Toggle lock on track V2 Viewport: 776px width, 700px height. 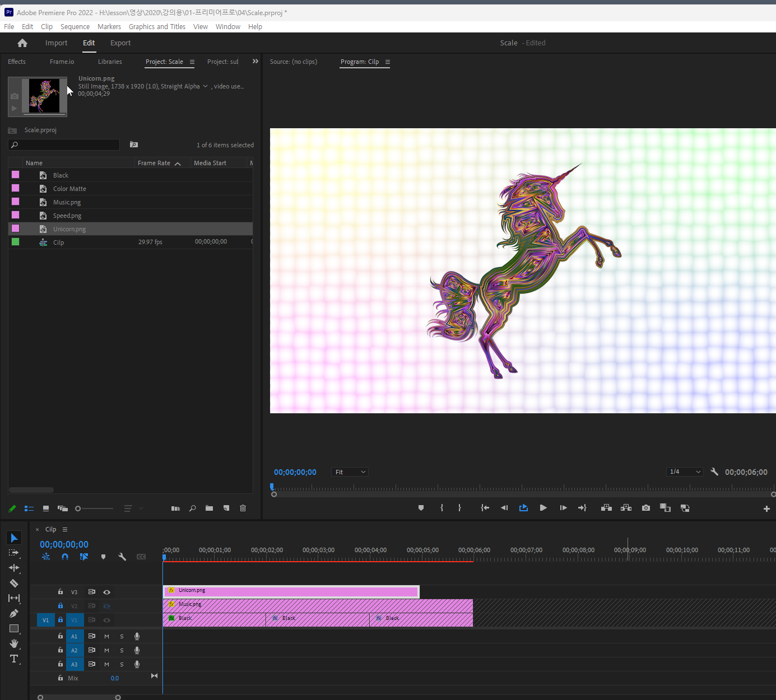coord(61,605)
